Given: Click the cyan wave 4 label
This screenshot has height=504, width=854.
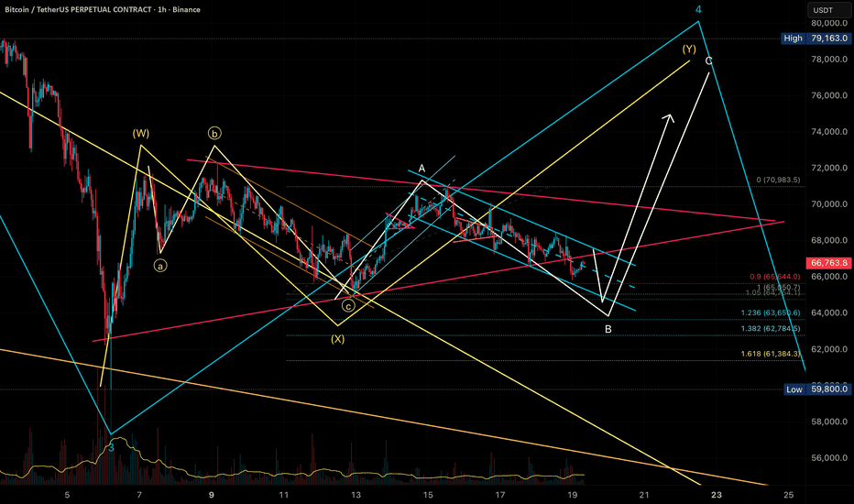Looking at the screenshot, I should (x=699, y=10).
